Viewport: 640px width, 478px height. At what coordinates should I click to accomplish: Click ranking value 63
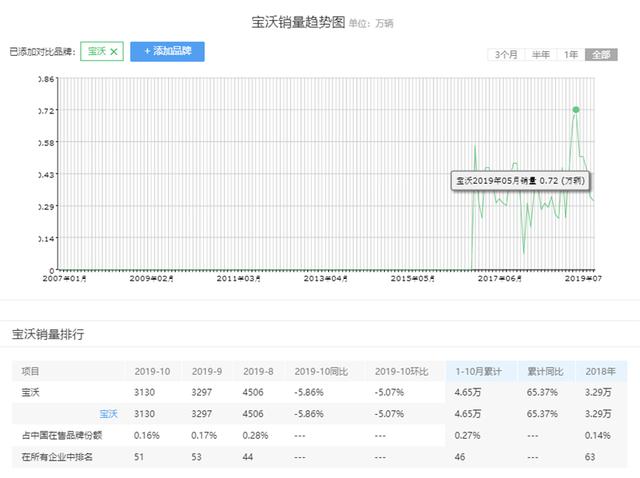click(590, 457)
